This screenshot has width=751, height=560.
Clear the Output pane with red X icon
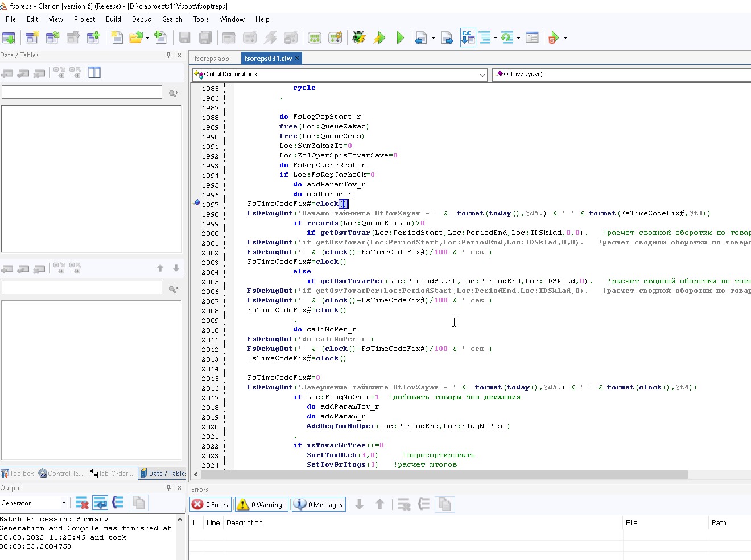82,503
